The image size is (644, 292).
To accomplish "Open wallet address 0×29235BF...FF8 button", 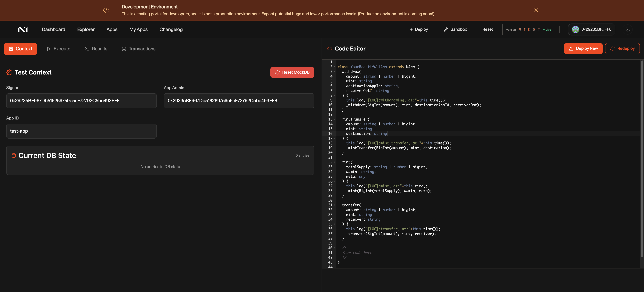I will [x=591, y=29].
